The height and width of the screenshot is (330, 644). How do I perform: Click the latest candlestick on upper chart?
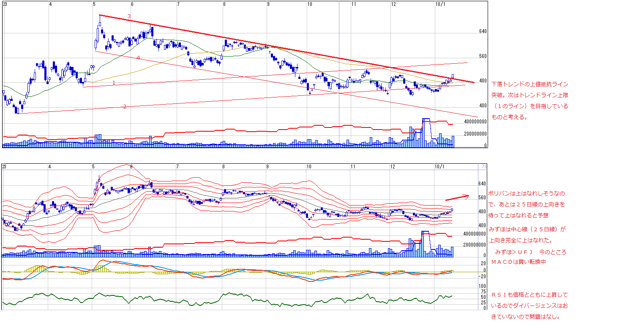click(453, 77)
